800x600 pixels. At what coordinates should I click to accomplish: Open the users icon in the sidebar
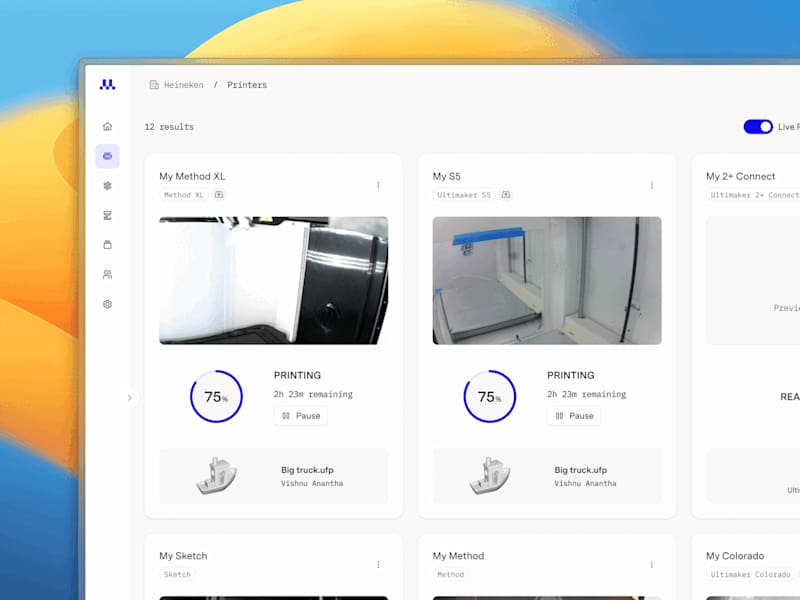coord(107,274)
